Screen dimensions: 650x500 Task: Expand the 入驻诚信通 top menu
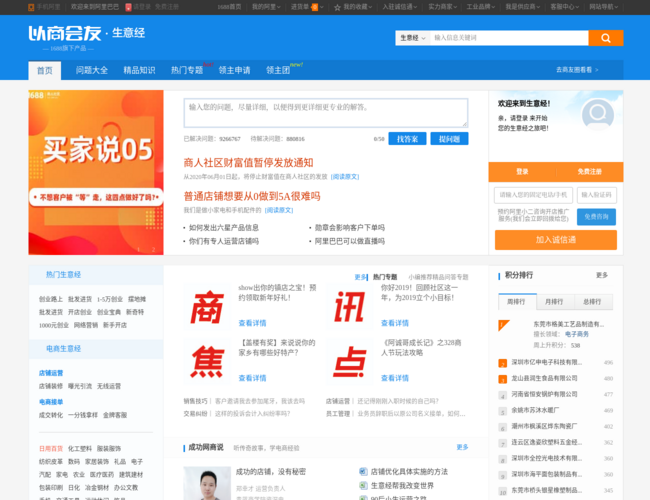pyautogui.click(x=400, y=7)
